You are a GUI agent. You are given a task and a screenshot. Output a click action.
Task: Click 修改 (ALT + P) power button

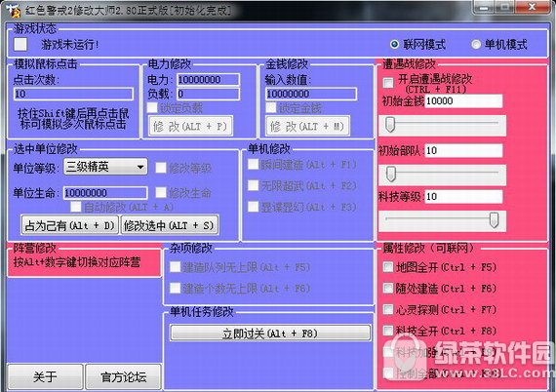pyautogui.click(x=190, y=126)
